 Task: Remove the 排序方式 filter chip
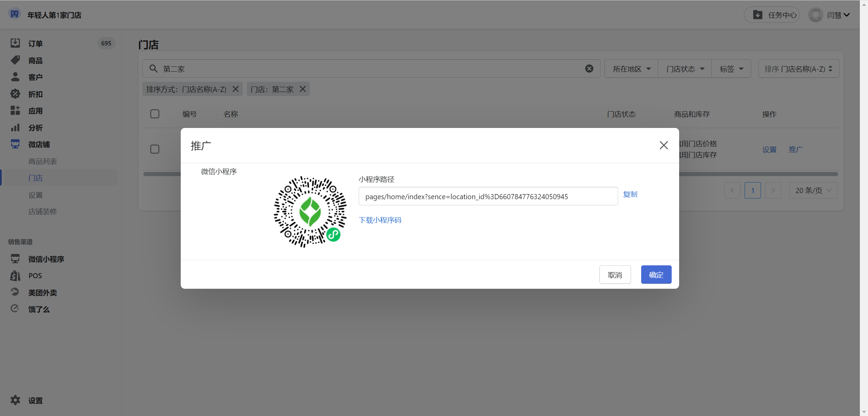coord(236,89)
